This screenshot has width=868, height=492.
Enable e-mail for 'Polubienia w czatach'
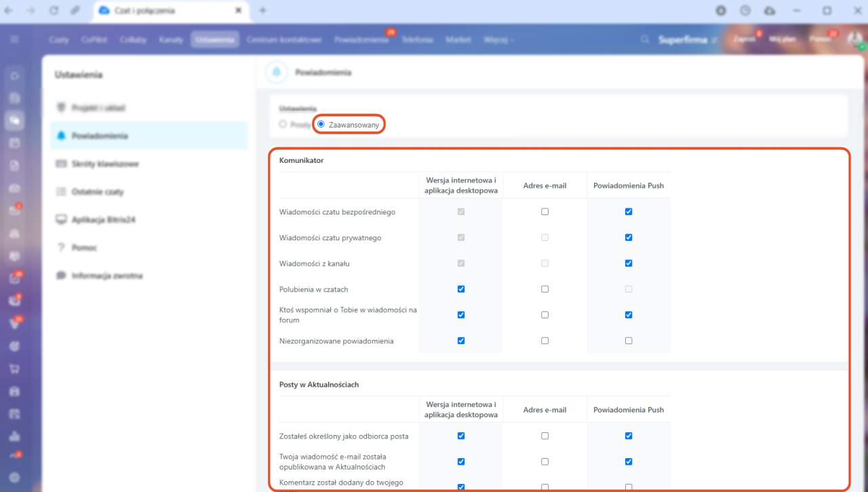[545, 289]
